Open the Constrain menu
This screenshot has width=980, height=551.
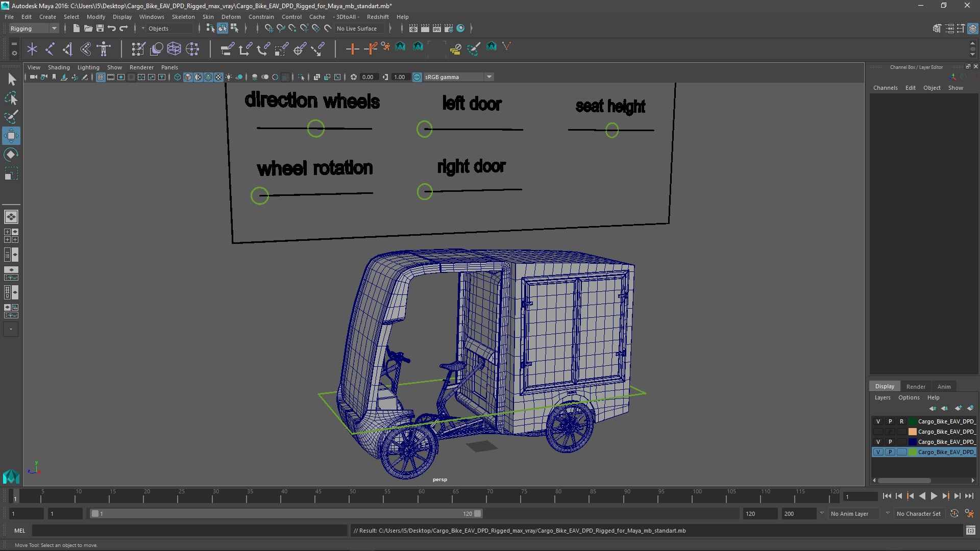261,17
